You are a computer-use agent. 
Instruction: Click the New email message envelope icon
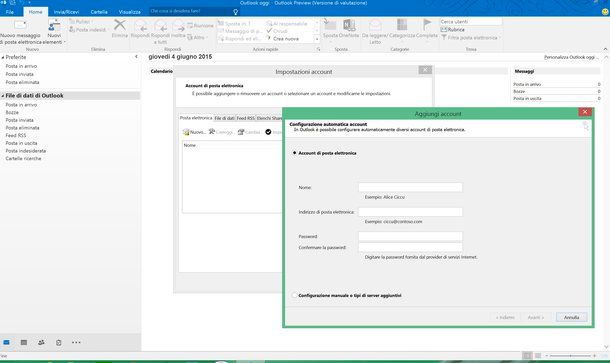[20, 25]
